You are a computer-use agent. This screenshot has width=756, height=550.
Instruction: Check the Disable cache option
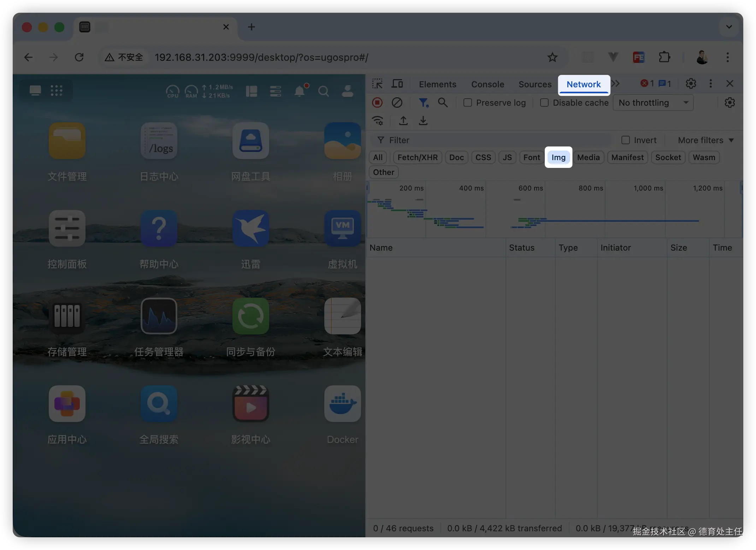click(x=544, y=103)
